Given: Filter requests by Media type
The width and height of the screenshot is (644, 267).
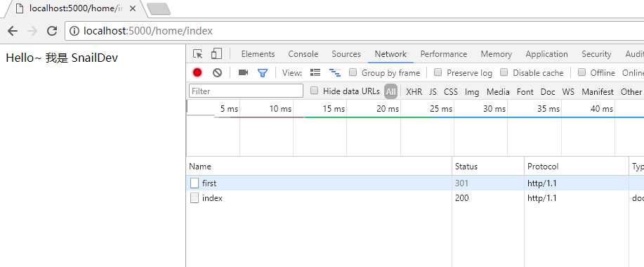Looking at the screenshot, I should point(498,91).
